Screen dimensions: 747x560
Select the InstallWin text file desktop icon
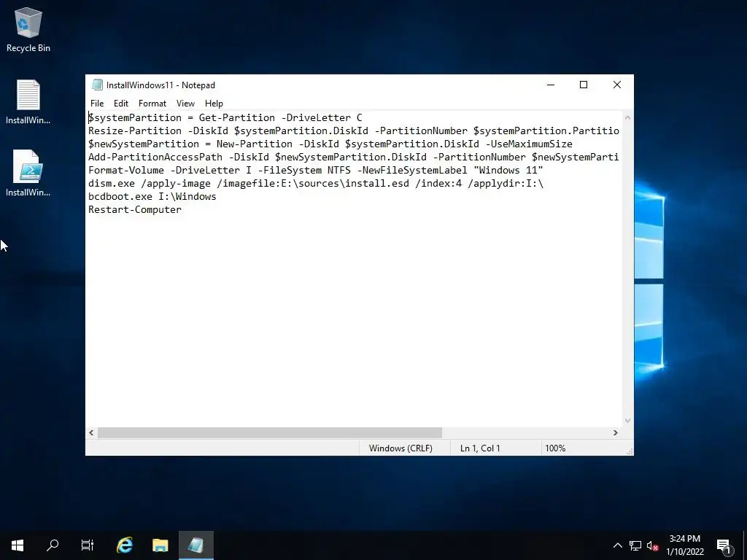tap(28, 102)
